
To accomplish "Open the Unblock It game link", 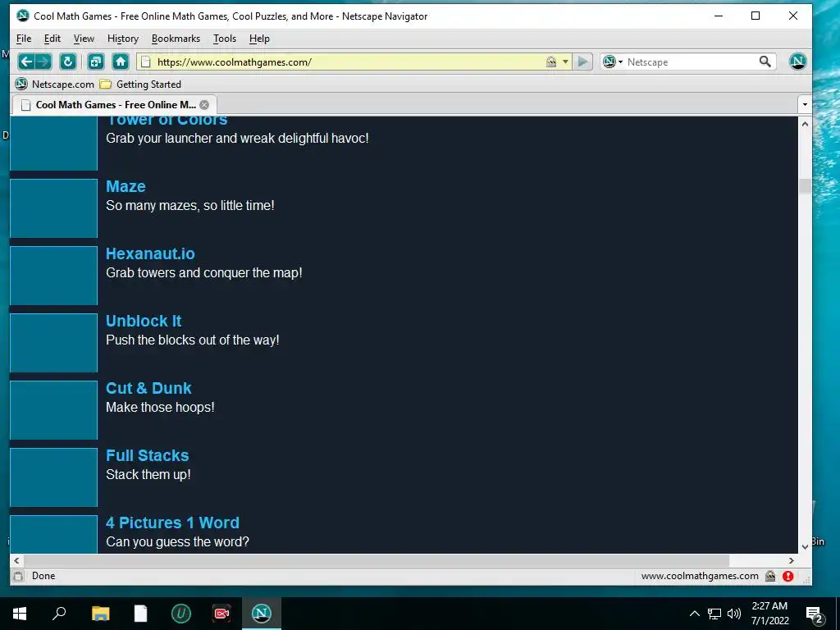I will click(x=144, y=321).
